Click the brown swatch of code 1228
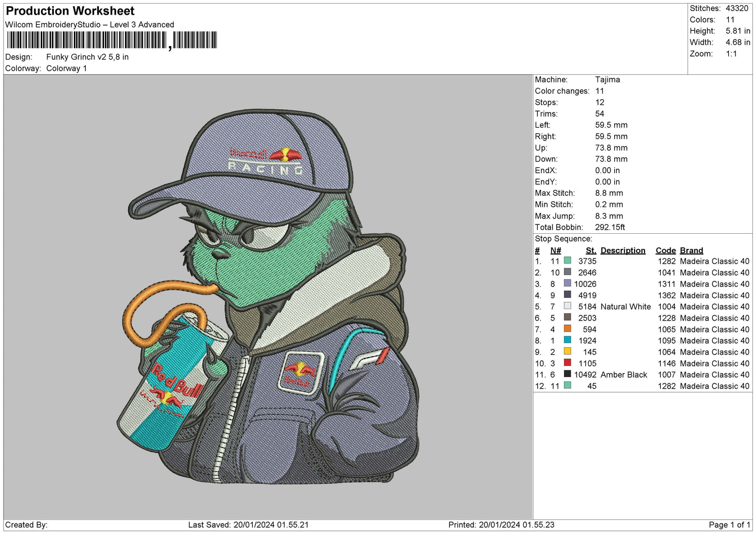The image size is (756, 534). 567,317
